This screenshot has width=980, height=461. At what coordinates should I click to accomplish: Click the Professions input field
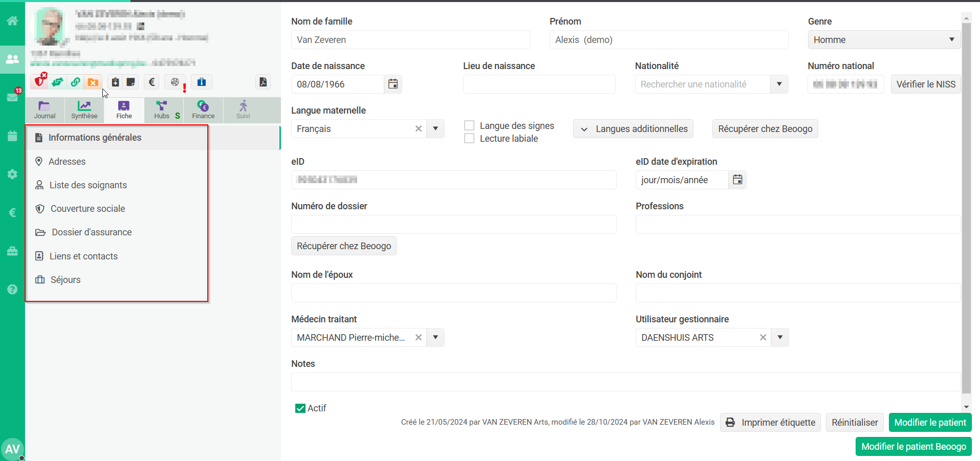(798, 224)
